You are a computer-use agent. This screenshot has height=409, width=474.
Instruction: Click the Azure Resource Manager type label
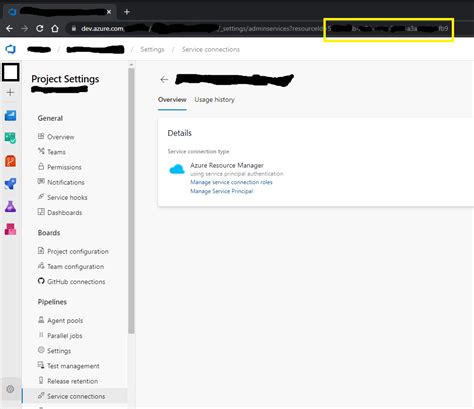pyautogui.click(x=227, y=165)
